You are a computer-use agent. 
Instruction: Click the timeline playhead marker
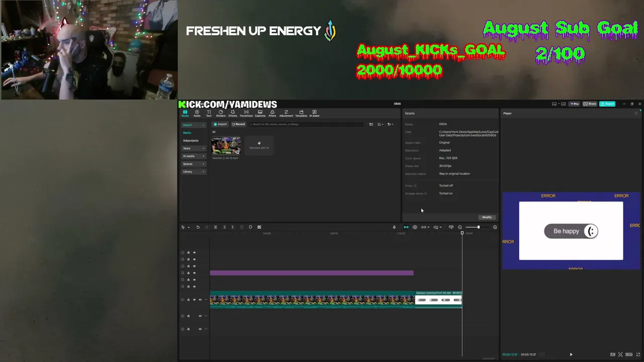(462, 233)
